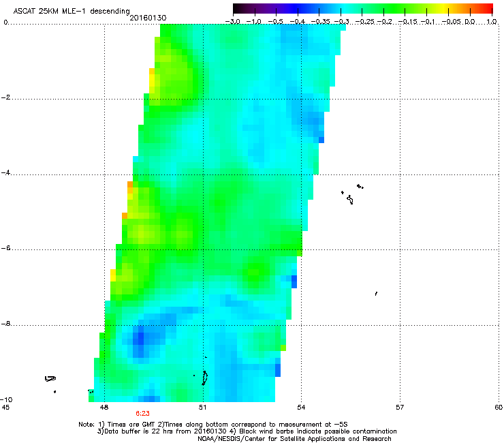Click the note line starting "Note: 1) Times are GMT"

(213, 425)
